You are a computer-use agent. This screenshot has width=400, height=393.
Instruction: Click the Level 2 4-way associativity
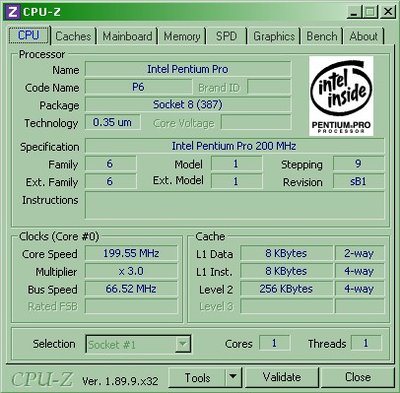tap(359, 289)
